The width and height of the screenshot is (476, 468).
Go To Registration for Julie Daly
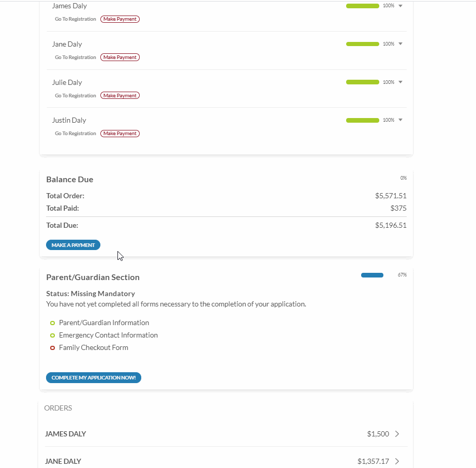[x=76, y=96]
